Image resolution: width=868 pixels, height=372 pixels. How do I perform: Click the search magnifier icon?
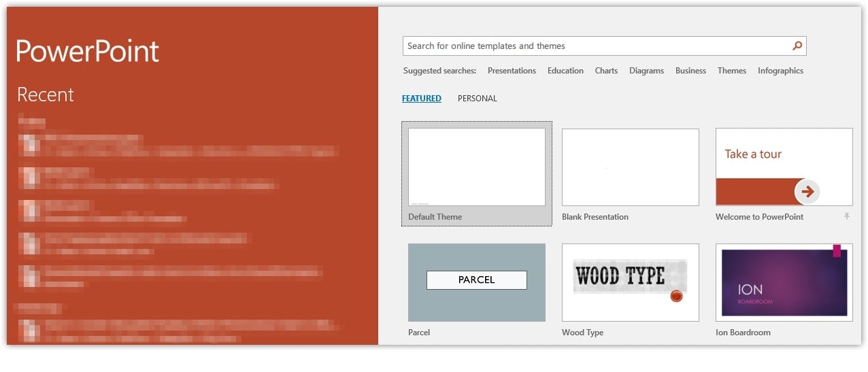tap(797, 46)
